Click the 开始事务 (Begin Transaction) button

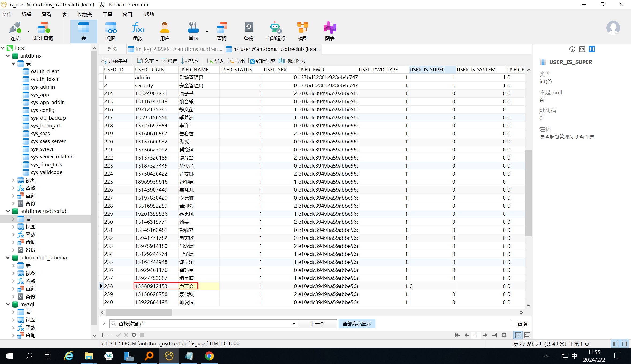pos(115,61)
